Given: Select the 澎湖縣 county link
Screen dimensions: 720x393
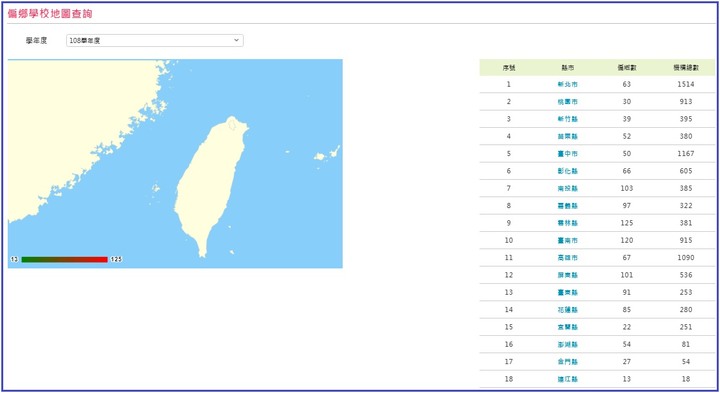Looking at the screenshot, I should [568, 344].
